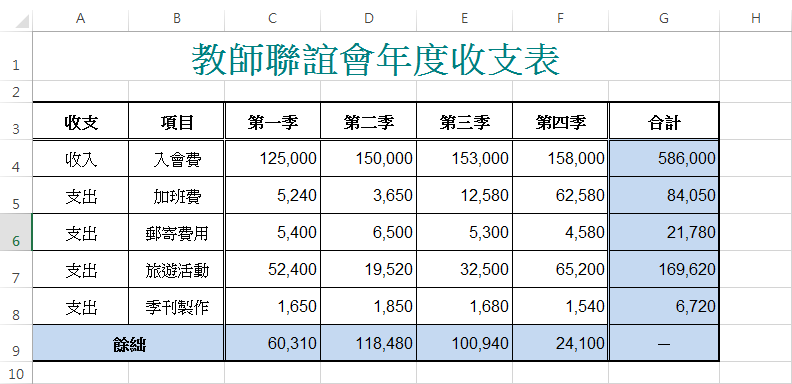
Task: Click cell with value 19,520
Action: coord(369,269)
